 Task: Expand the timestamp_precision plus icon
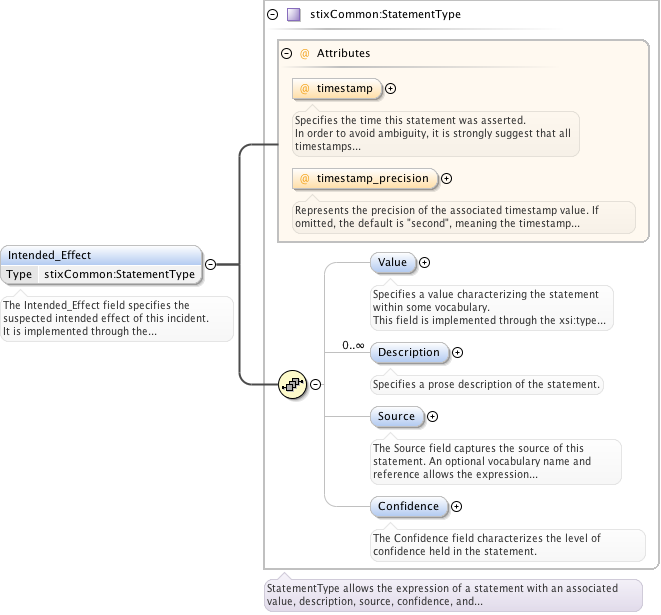click(x=447, y=179)
